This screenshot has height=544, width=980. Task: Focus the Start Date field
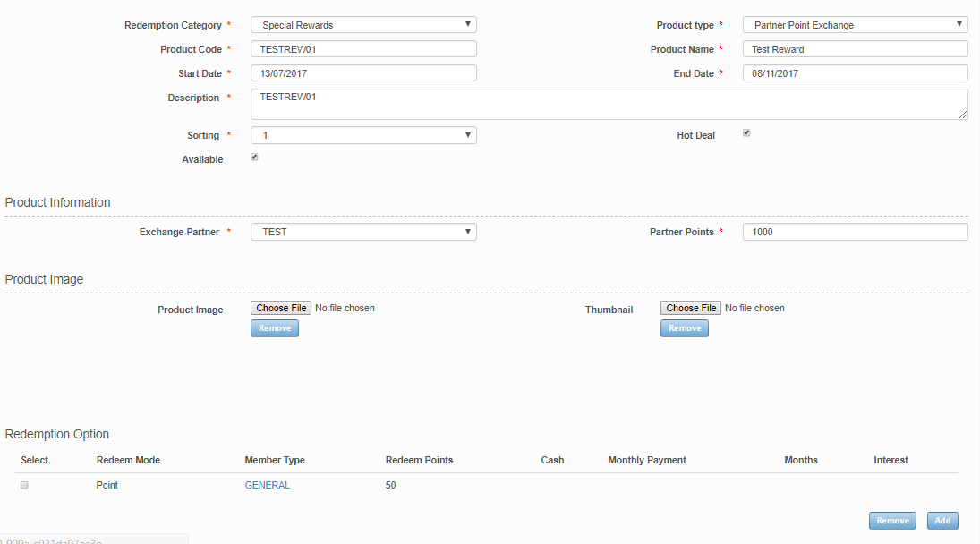(x=362, y=73)
